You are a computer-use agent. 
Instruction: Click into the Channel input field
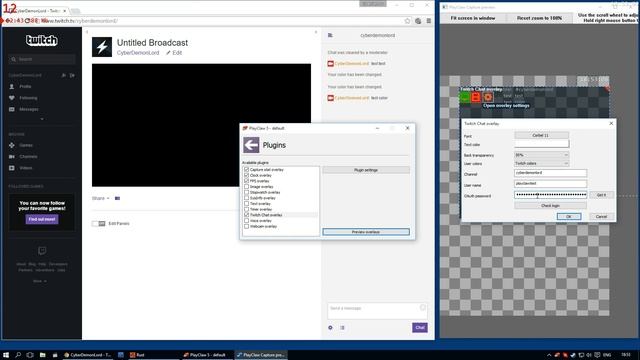click(550, 173)
